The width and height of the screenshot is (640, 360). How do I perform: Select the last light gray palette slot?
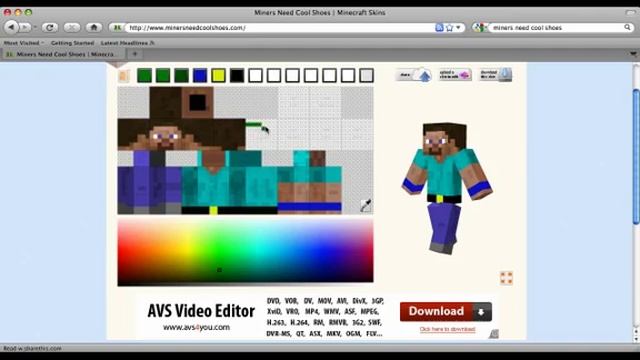click(366, 76)
